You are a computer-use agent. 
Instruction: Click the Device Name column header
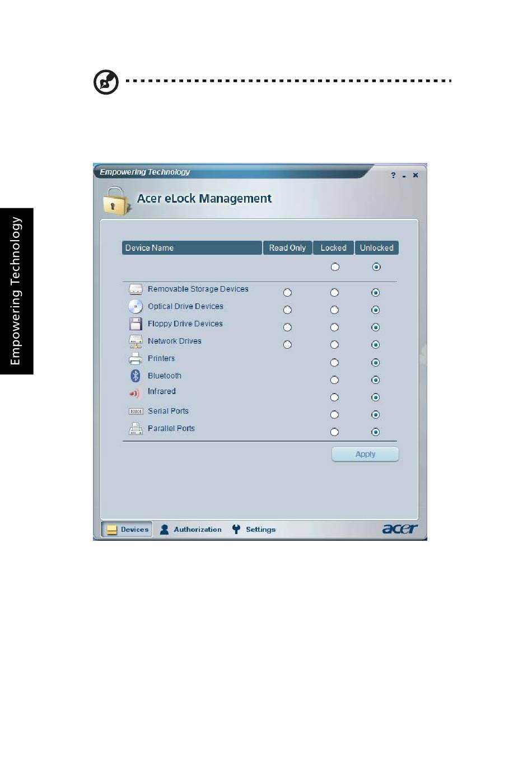(192, 248)
